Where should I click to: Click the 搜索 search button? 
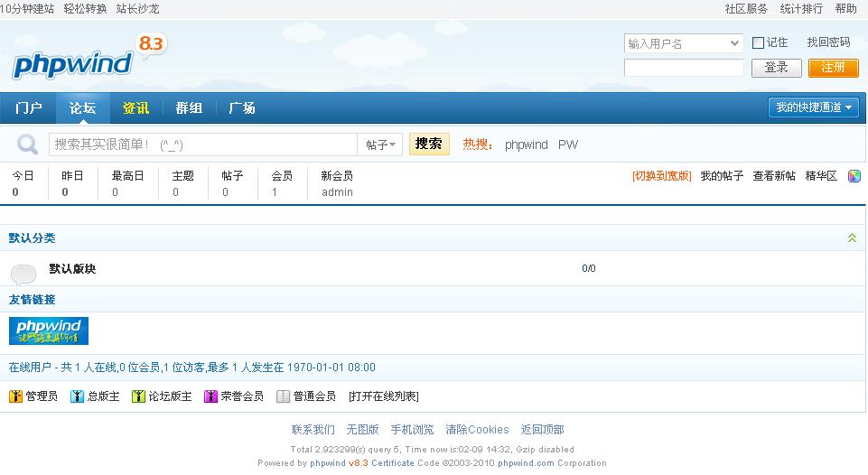[429, 144]
